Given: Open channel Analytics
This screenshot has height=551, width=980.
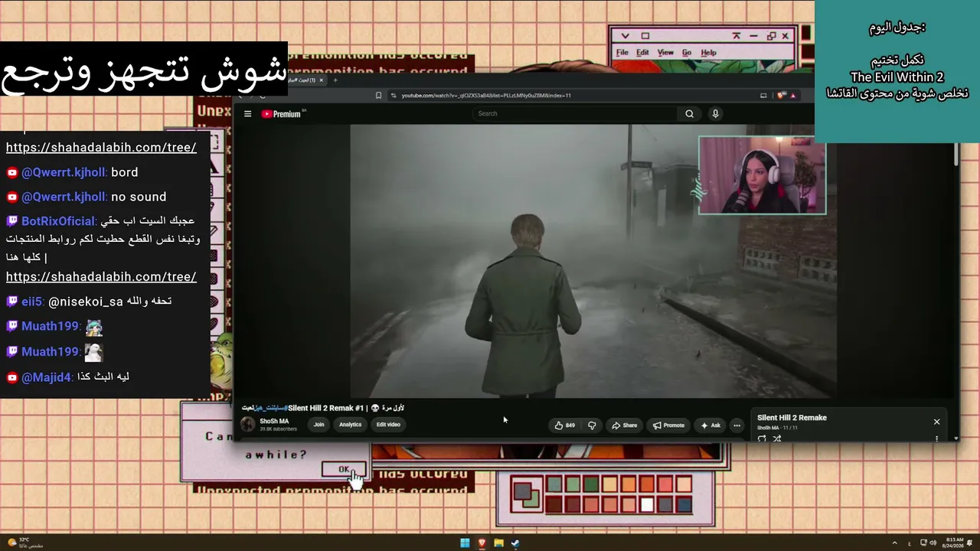Looking at the screenshot, I should [x=350, y=425].
